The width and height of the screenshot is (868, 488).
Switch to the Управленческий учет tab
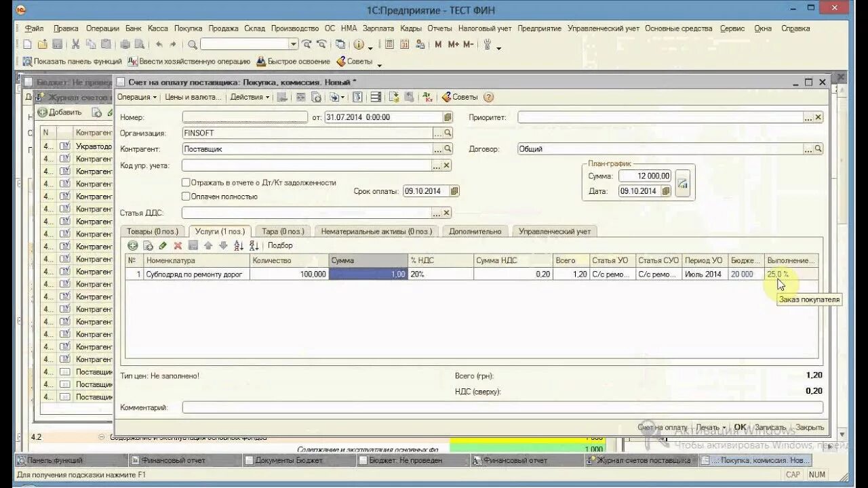555,231
